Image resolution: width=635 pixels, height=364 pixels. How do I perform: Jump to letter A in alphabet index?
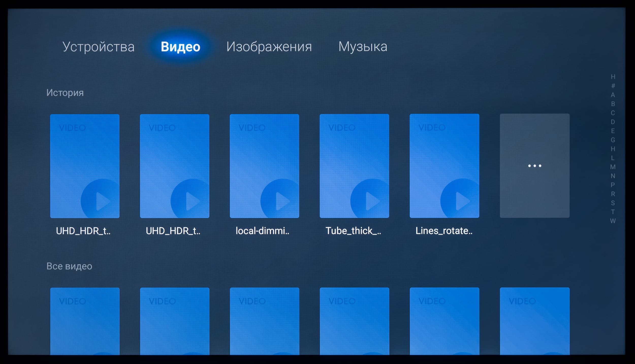613,95
